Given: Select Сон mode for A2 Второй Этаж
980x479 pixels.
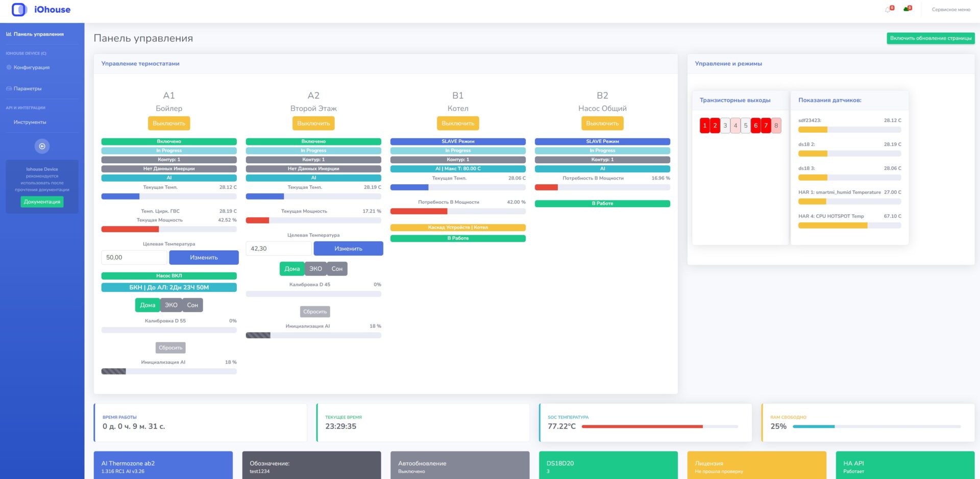Looking at the screenshot, I should tap(337, 269).
